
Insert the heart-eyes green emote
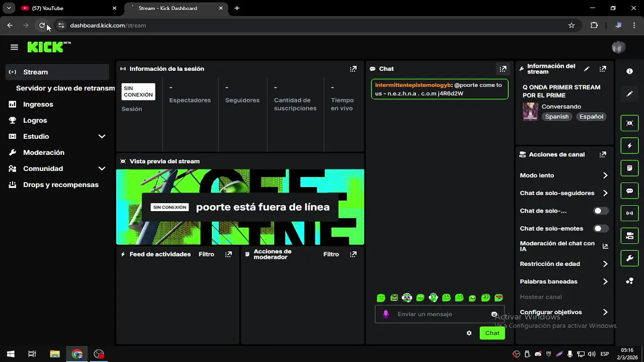point(499,298)
